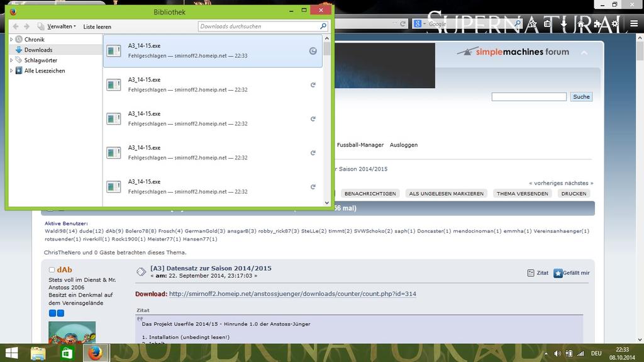Screen dimensions: 644x362
Task: Retry the failed download from 22:33
Action: tap(313, 51)
